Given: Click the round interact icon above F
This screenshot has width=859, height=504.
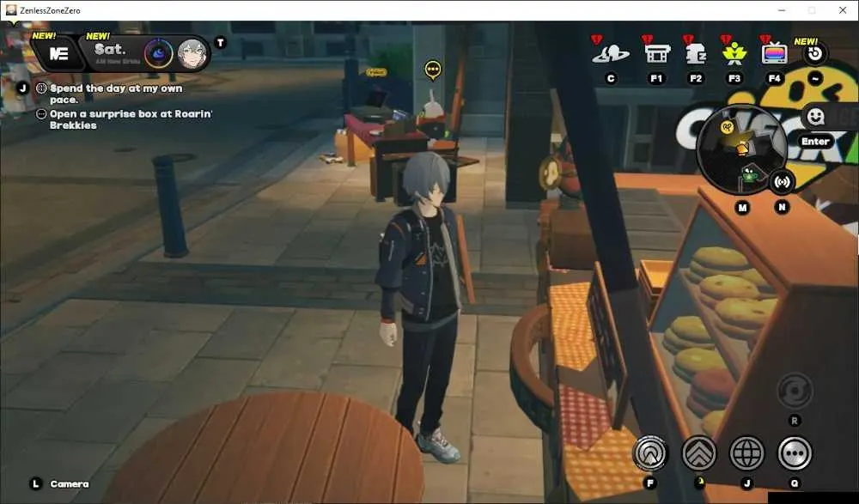Looking at the screenshot, I should pos(650,453).
